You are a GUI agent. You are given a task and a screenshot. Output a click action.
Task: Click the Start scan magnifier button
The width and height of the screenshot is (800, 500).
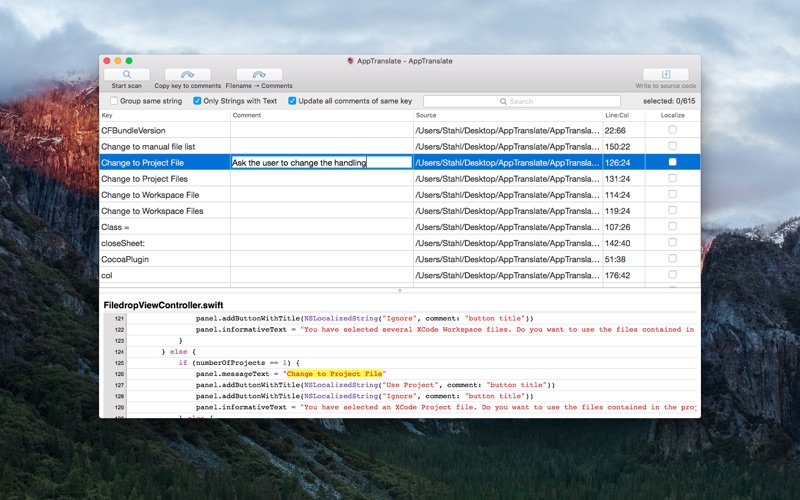(127, 74)
